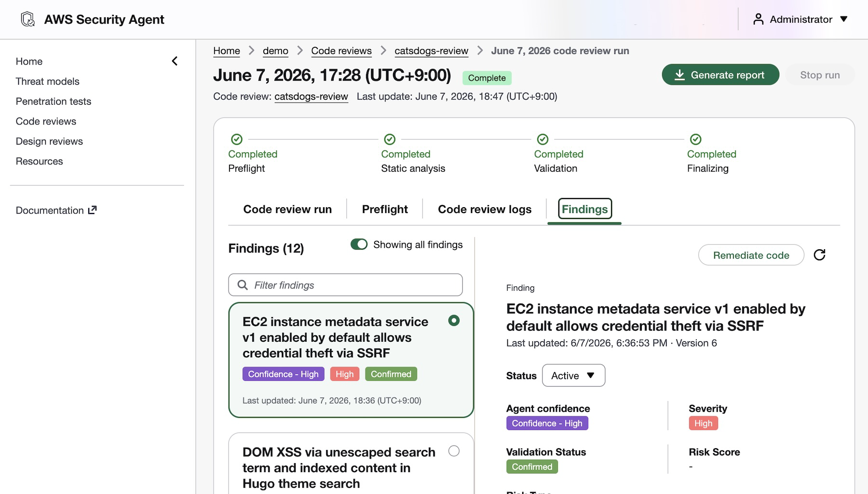Click Confirmed badge under Validation Status
The image size is (868, 494).
[532, 467]
